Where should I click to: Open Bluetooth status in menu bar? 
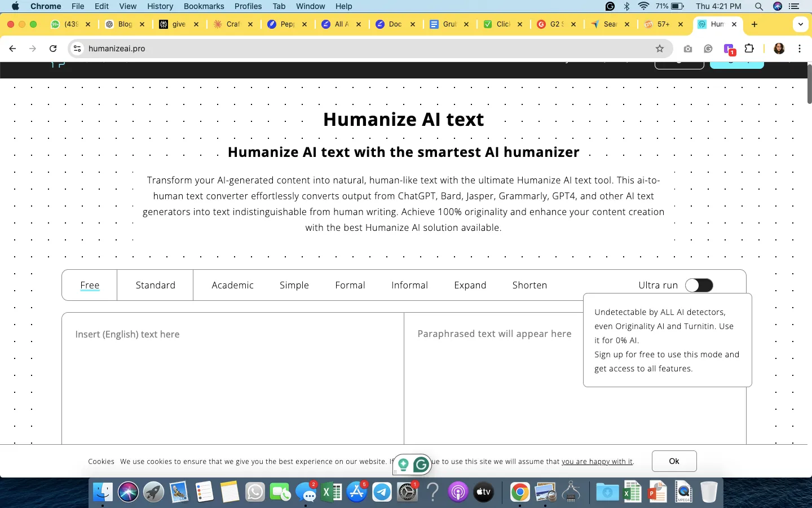[626, 6]
